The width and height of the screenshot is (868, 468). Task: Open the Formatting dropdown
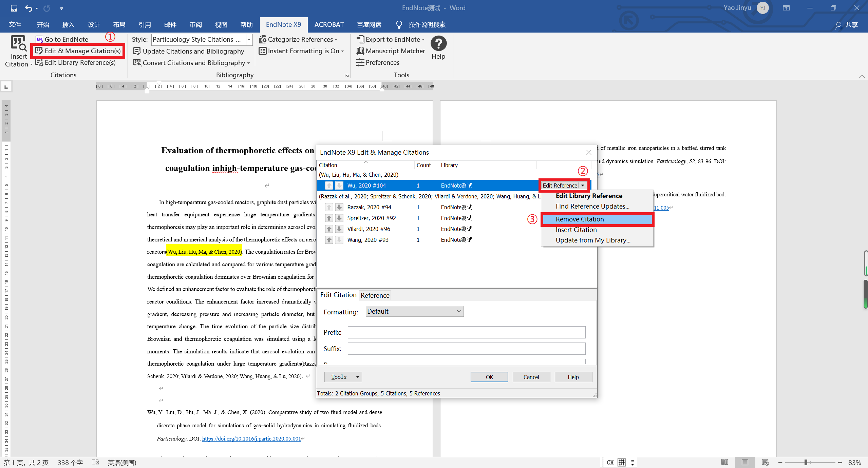tap(414, 311)
